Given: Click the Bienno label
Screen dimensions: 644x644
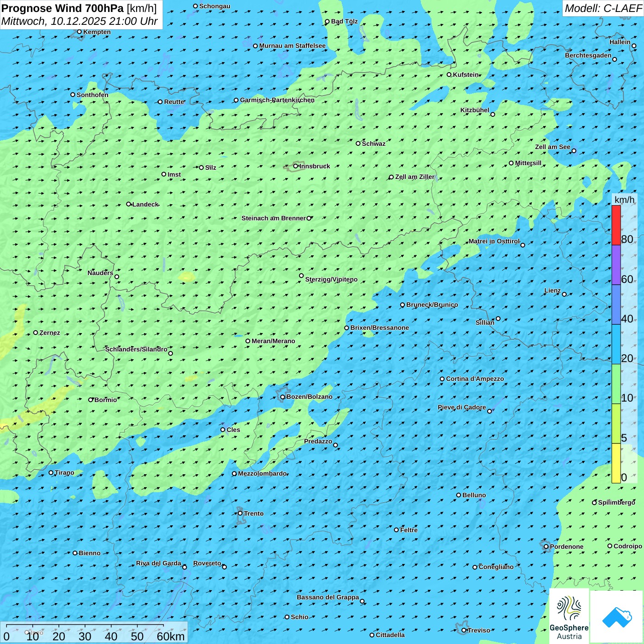Looking at the screenshot, I should (x=90, y=553).
